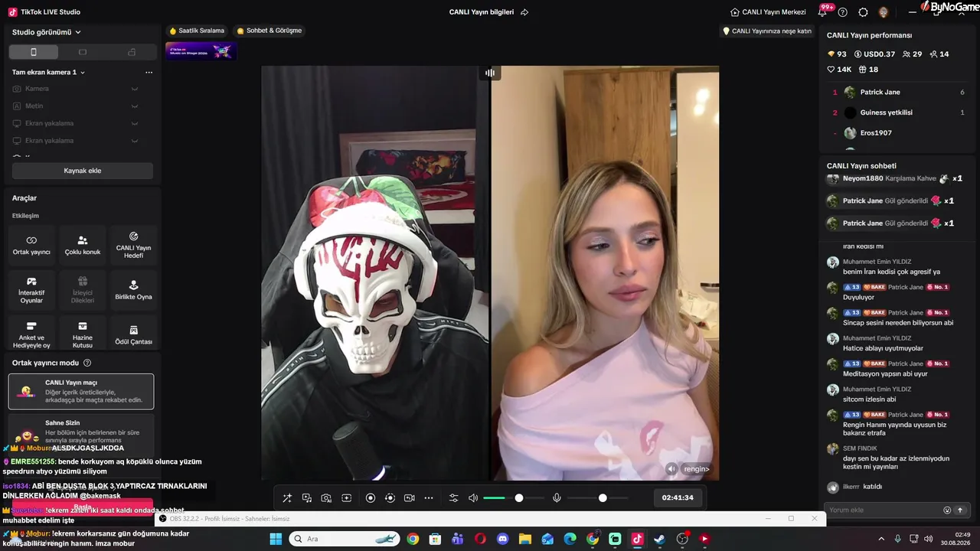
Task: Adjust the microphone volume slider handle
Action: click(603, 498)
